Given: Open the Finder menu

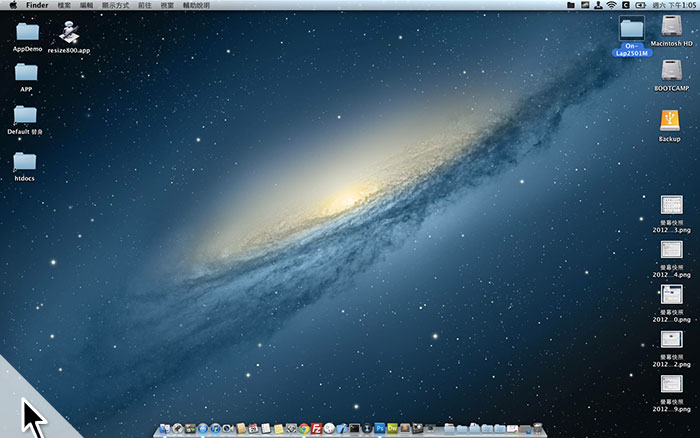Looking at the screenshot, I should click(37, 5).
